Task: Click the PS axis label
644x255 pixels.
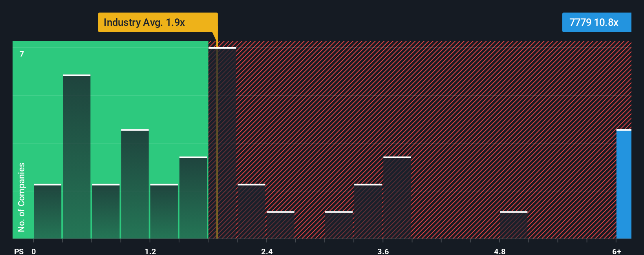Action: (x=19, y=251)
